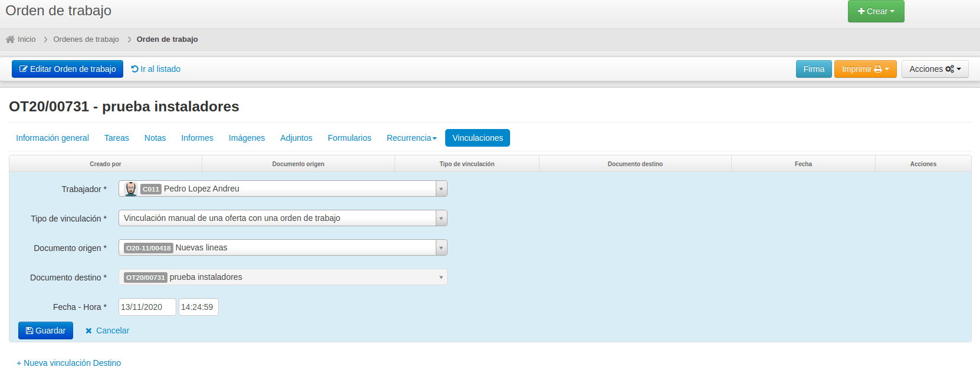
Task: Cancel the link form with Cancelar
Action: click(107, 331)
